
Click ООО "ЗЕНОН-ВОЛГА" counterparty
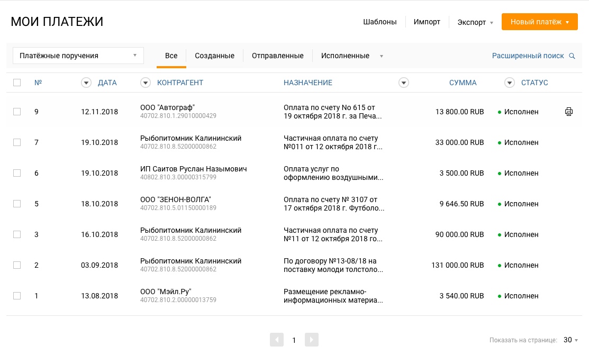[175, 199]
